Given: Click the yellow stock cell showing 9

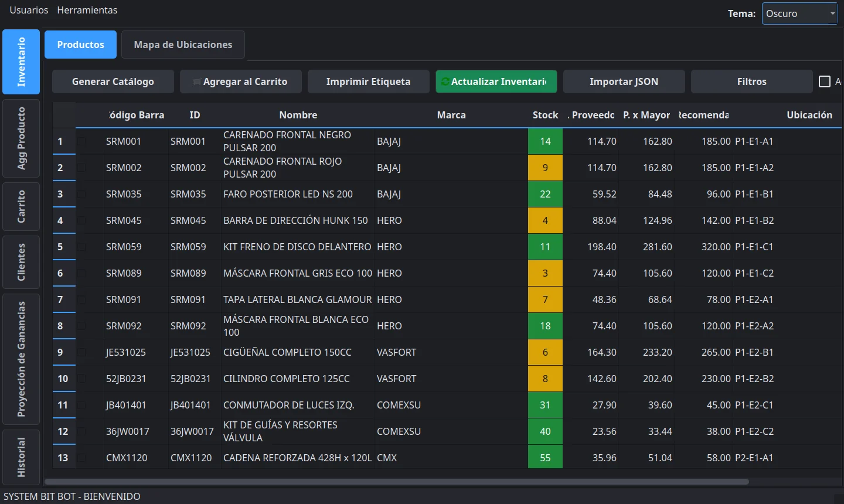Looking at the screenshot, I should point(545,168).
